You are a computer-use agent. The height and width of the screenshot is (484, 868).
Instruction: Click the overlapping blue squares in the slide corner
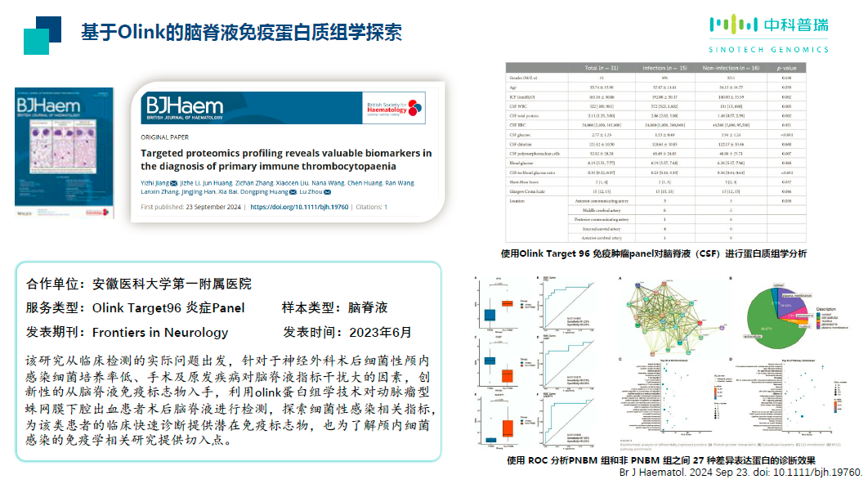pos(43,35)
